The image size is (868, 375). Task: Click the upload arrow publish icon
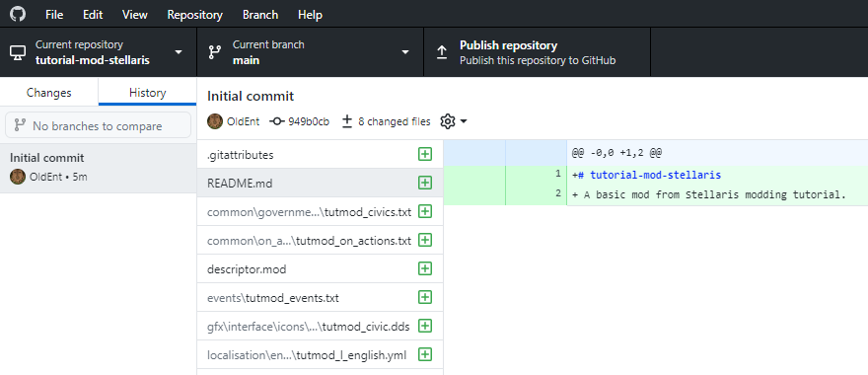tap(441, 52)
